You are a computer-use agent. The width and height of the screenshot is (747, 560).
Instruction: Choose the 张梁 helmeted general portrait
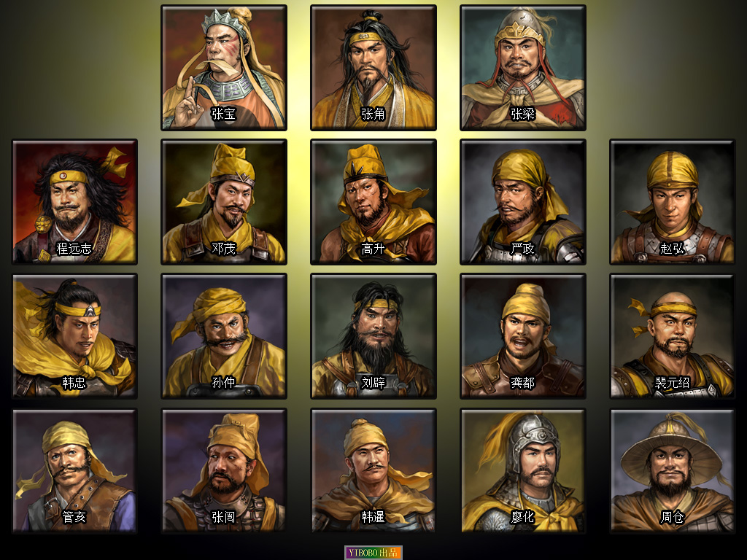(523, 68)
